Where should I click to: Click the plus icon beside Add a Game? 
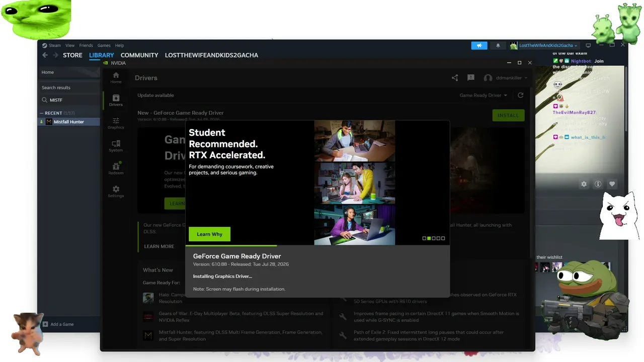coord(45,324)
